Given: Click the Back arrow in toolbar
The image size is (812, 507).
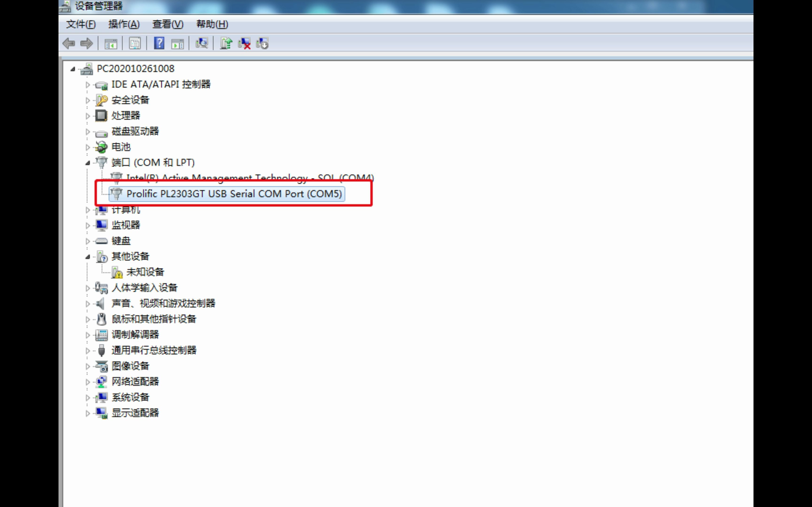Looking at the screenshot, I should (x=69, y=43).
